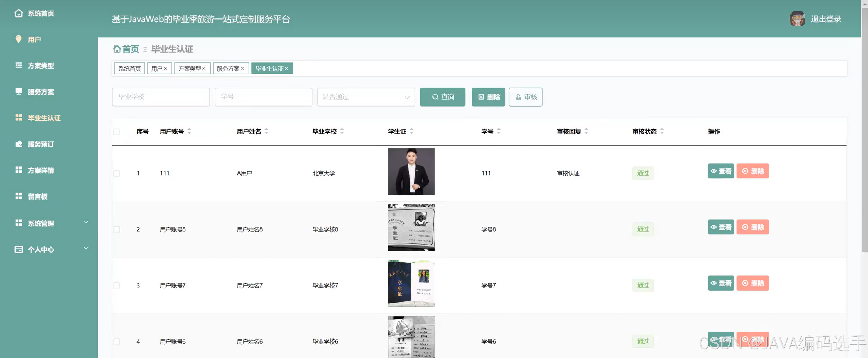Tick the checkbox for row 1
Image resolution: width=868 pixels, height=358 pixels.
pyautogui.click(x=117, y=173)
